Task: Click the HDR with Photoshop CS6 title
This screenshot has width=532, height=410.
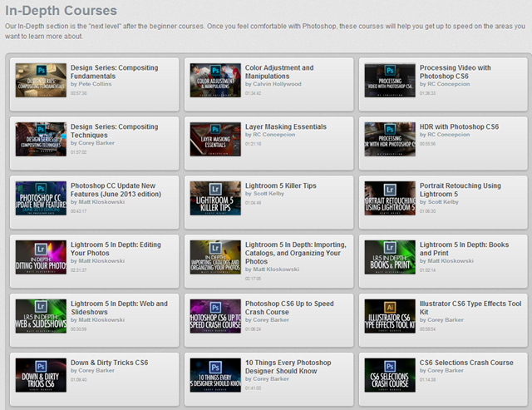Action: click(459, 126)
